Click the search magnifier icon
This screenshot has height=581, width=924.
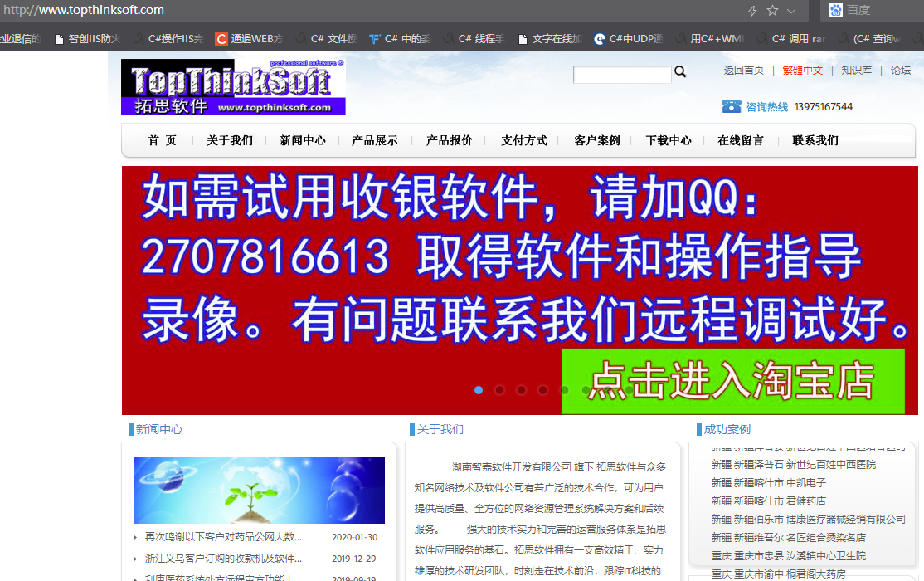(x=680, y=72)
